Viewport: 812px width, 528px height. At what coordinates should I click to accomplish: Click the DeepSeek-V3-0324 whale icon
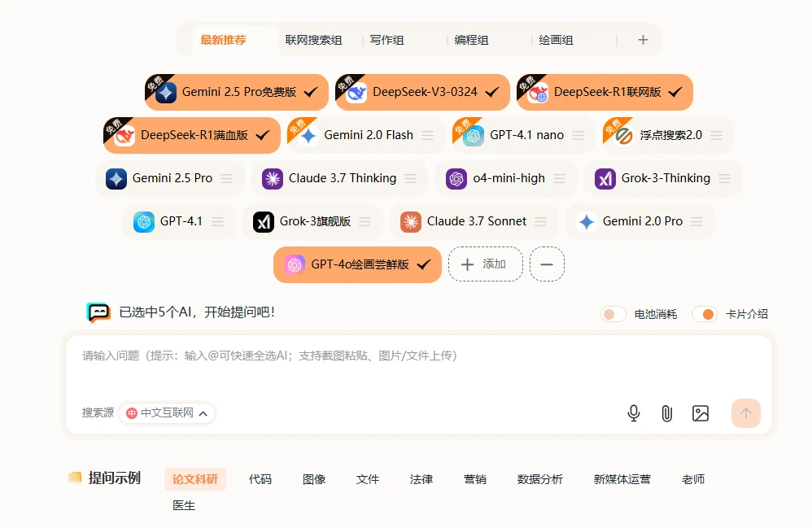pos(356,93)
